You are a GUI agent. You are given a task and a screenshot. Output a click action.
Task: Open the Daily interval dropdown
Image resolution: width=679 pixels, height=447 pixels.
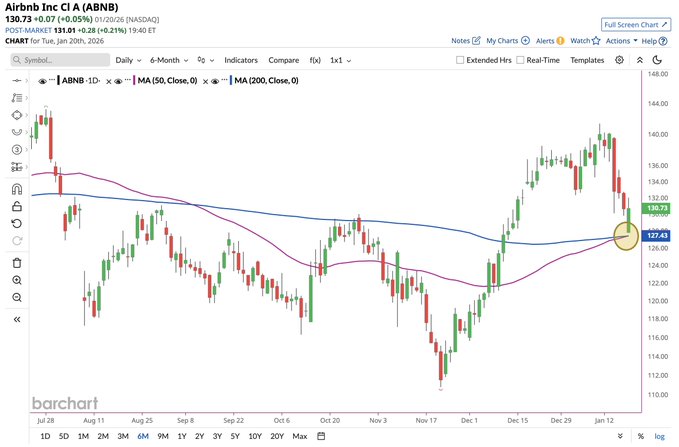click(127, 60)
